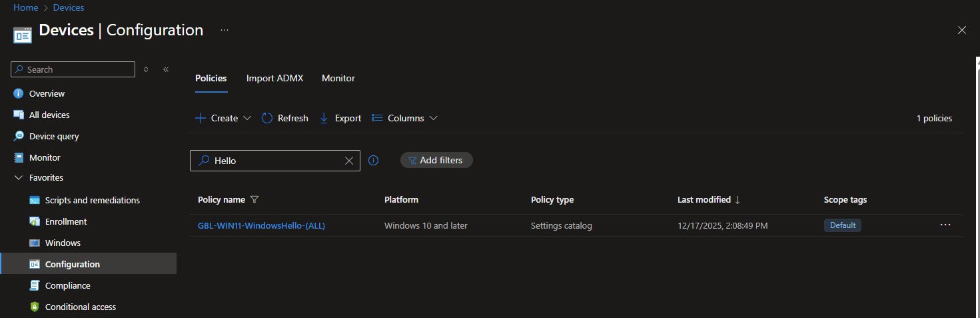Collapse the sidebar navigation pane
The height and width of the screenshot is (318, 980).
tap(166, 69)
